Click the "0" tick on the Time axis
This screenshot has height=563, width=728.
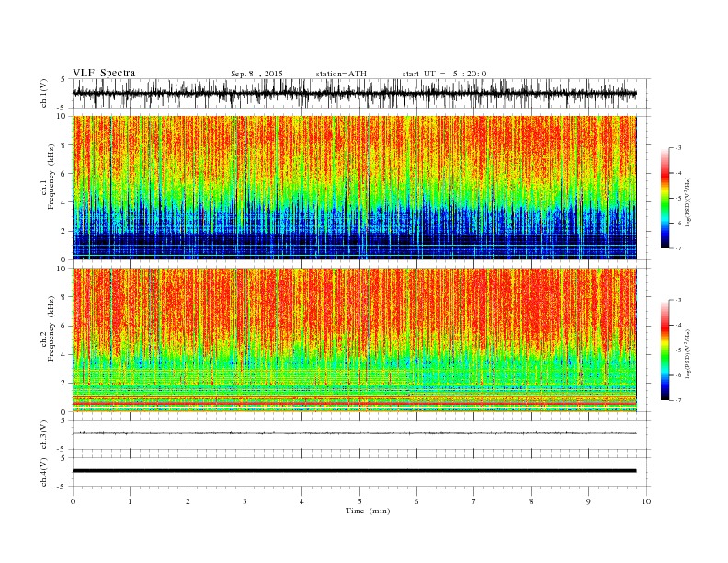[73, 501]
